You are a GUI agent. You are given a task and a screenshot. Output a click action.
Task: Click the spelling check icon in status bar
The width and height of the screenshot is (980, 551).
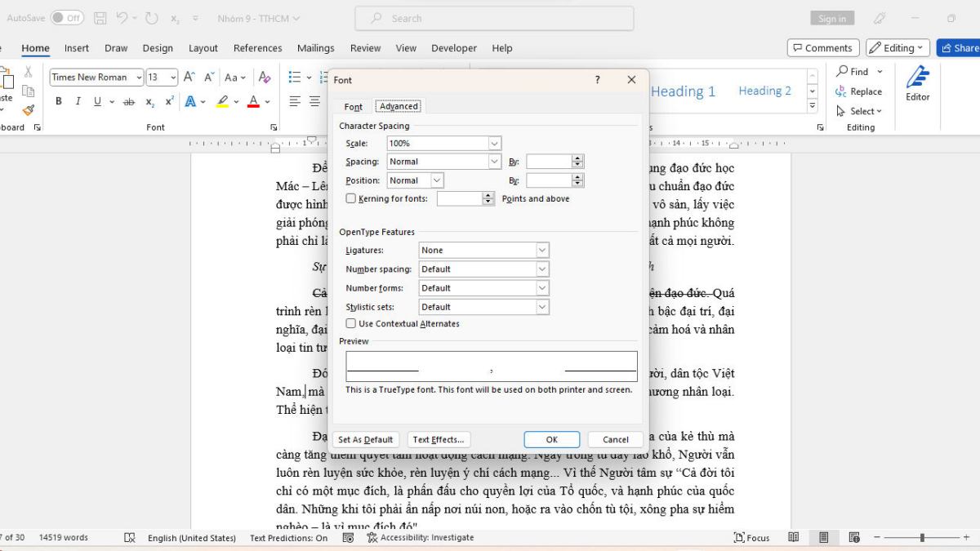131,538
